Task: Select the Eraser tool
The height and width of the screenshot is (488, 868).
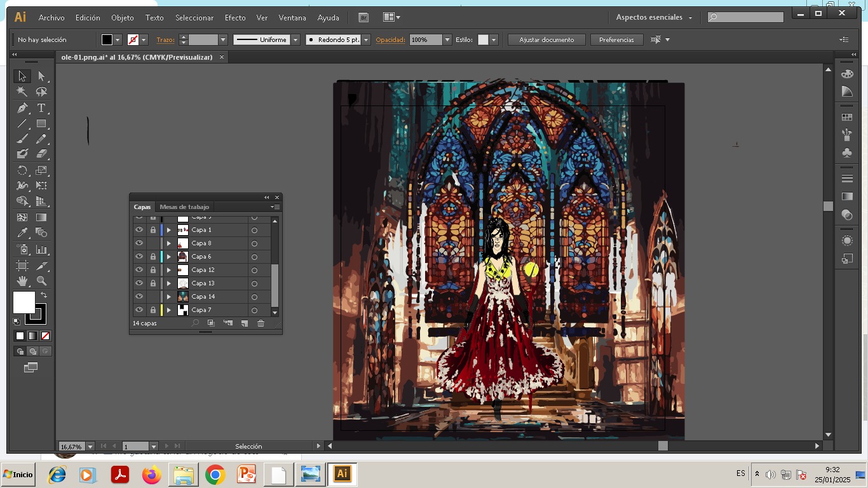Action: pos(41,154)
